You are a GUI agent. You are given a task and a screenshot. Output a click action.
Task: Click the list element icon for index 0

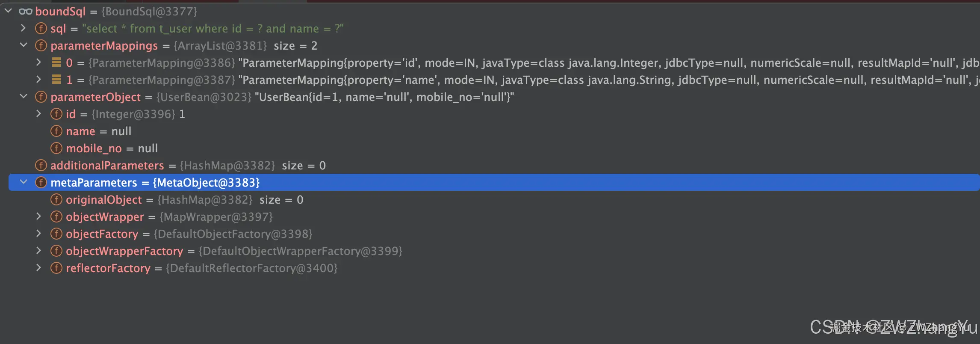(x=56, y=63)
